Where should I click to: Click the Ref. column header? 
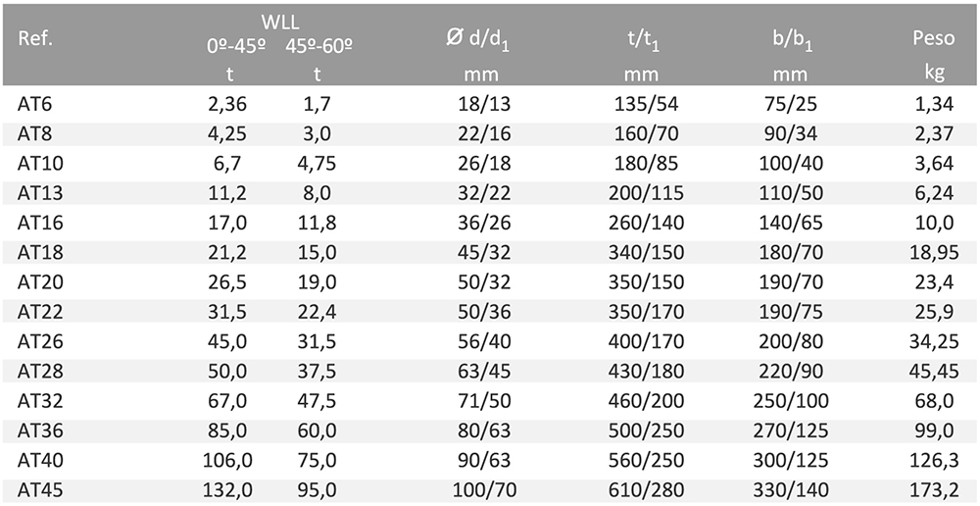coord(35,39)
